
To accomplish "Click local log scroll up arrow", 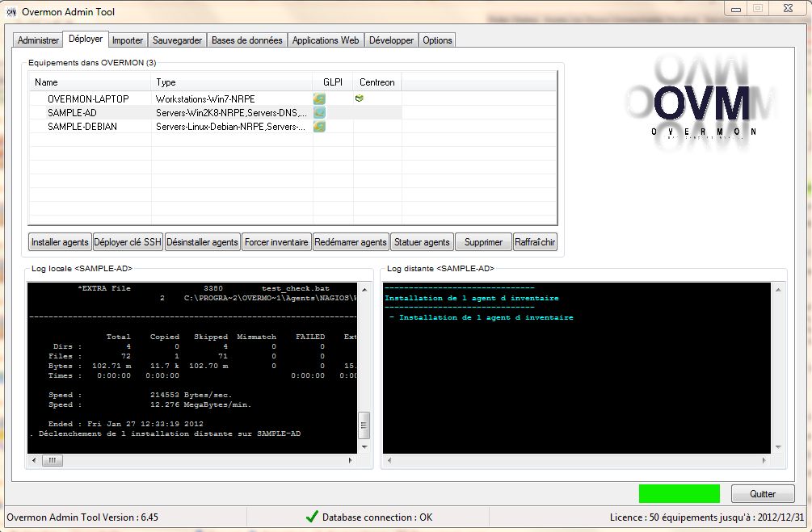I will 364,289.
